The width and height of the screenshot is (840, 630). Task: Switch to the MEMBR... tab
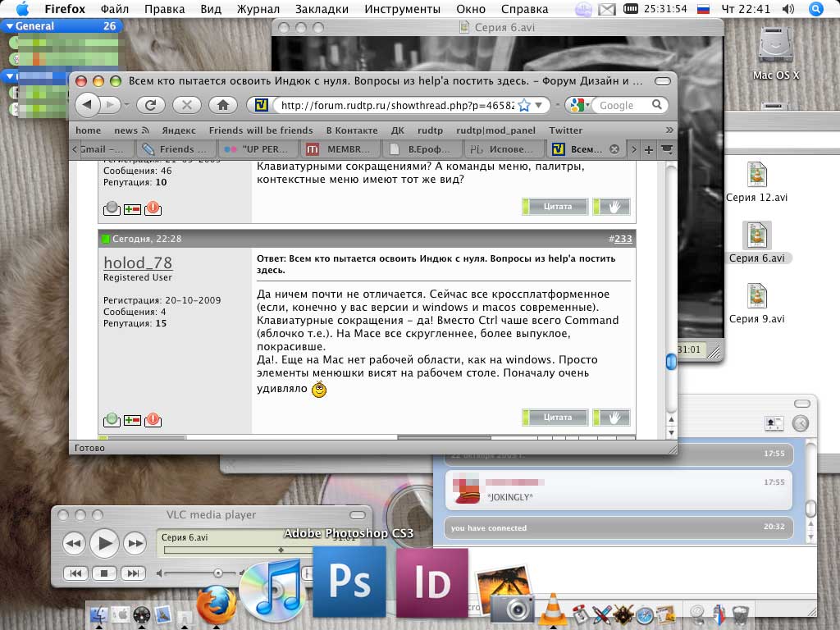tap(340, 149)
